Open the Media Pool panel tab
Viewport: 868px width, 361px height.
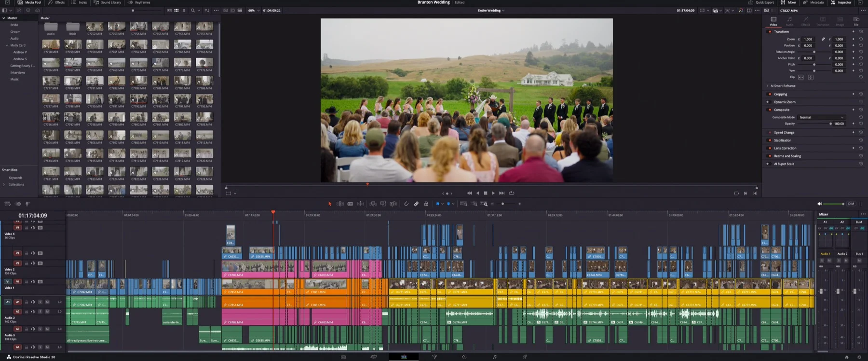pyautogui.click(x=29, y=2)
